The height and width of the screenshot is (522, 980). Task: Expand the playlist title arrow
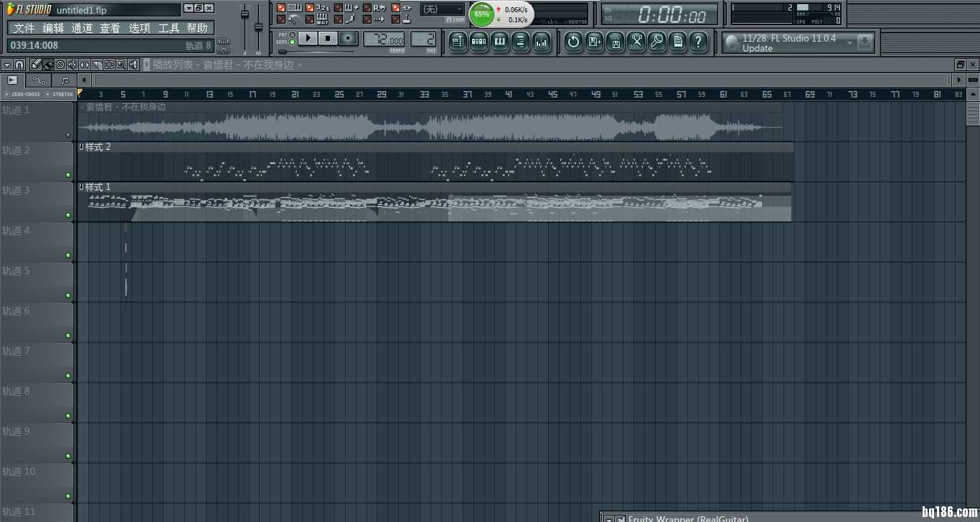click(x=147, y=65)
